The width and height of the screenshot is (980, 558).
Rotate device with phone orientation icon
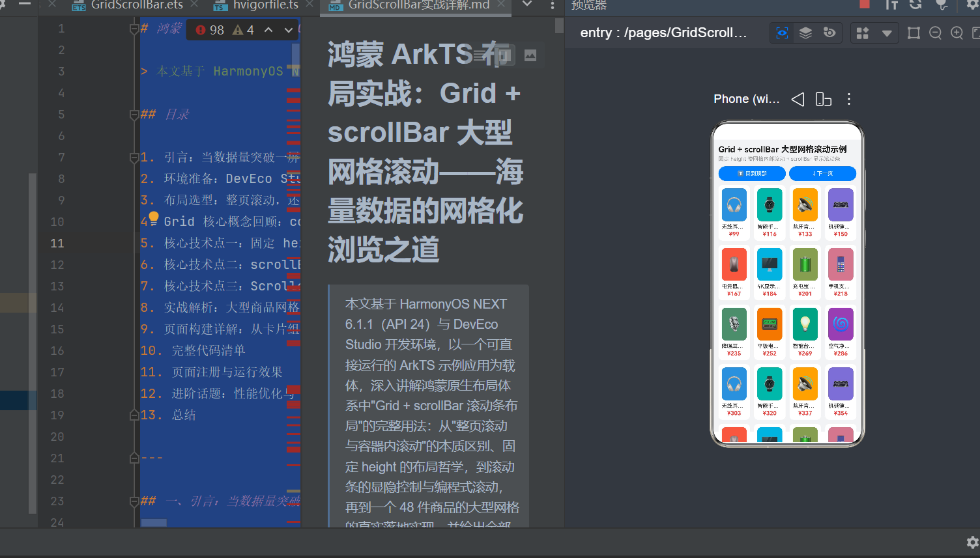coord(824,99)
